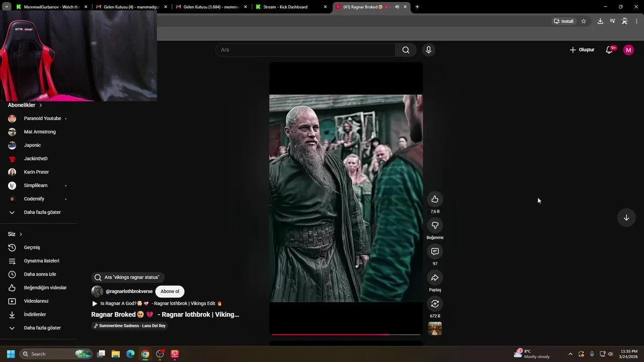Open Geçmiş watch history
Screen dimensions: 644x362
(38, 247)
